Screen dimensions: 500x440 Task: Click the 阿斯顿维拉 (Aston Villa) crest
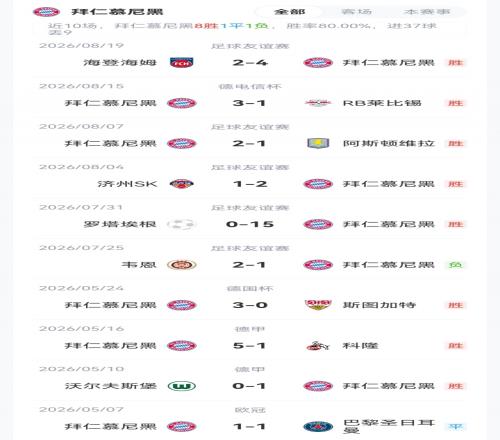318,143
